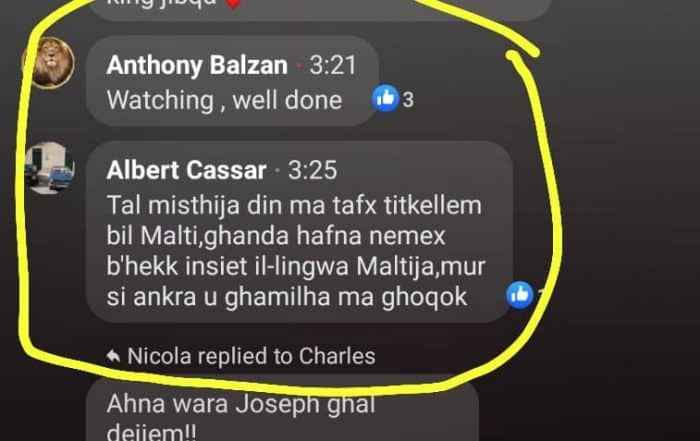Click the red heart emoji in top comment
Image resolution: width=700 pixels, height=441 pixels.
tap(233, 4)
